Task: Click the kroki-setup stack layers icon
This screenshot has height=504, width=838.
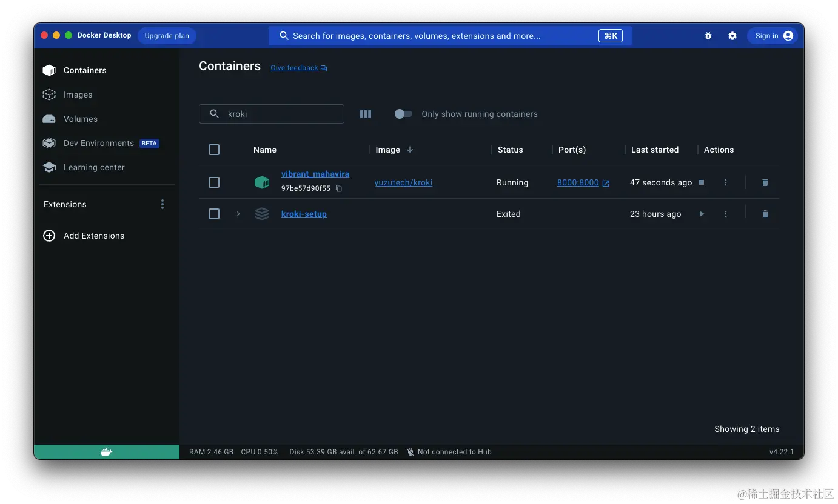Action: click(262, 214)
